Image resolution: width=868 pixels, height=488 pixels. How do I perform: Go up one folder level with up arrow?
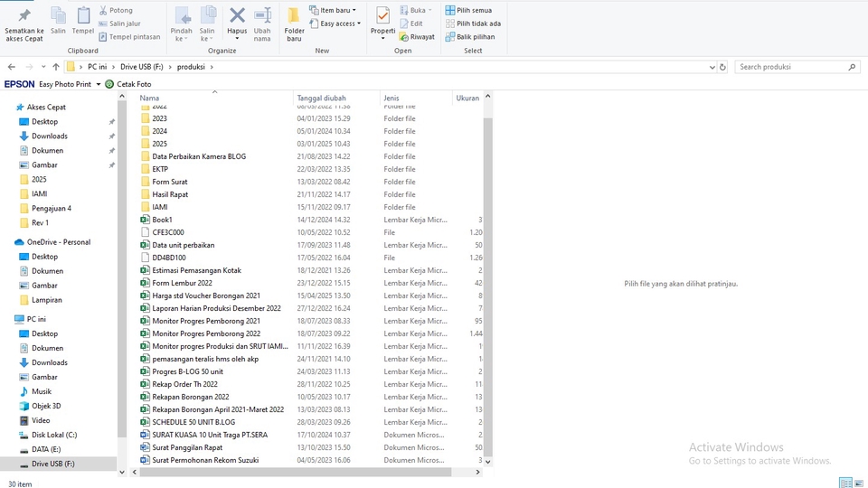56,67
